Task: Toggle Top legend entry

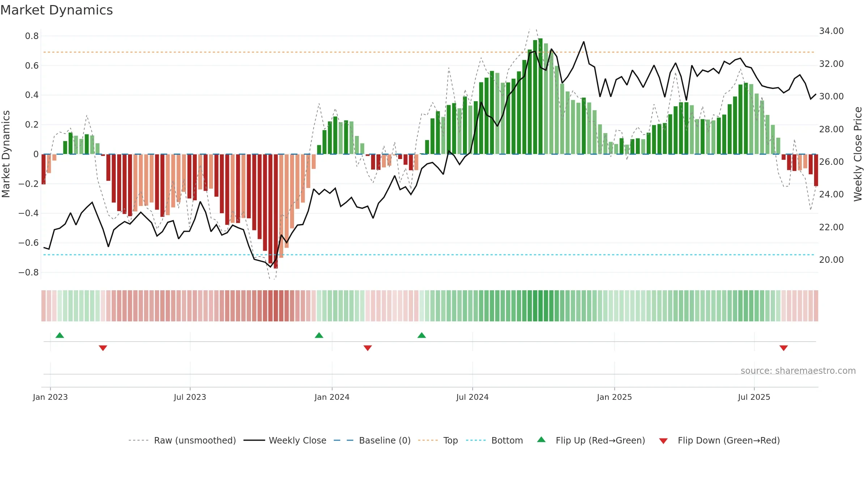Action: point(438,440)
